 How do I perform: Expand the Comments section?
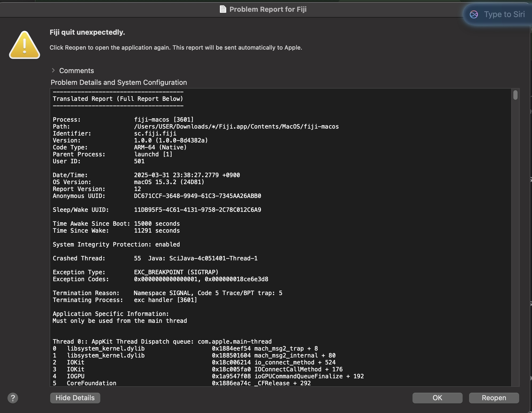click(x=54, y=70)
